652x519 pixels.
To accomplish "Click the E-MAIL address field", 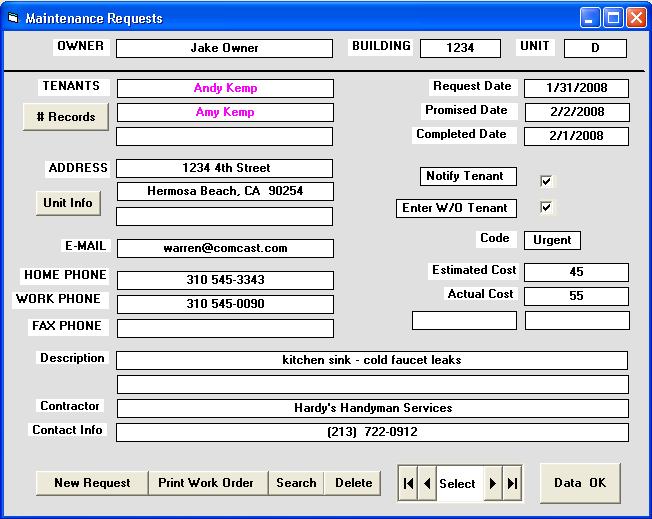I will click(x=225, y=248).
